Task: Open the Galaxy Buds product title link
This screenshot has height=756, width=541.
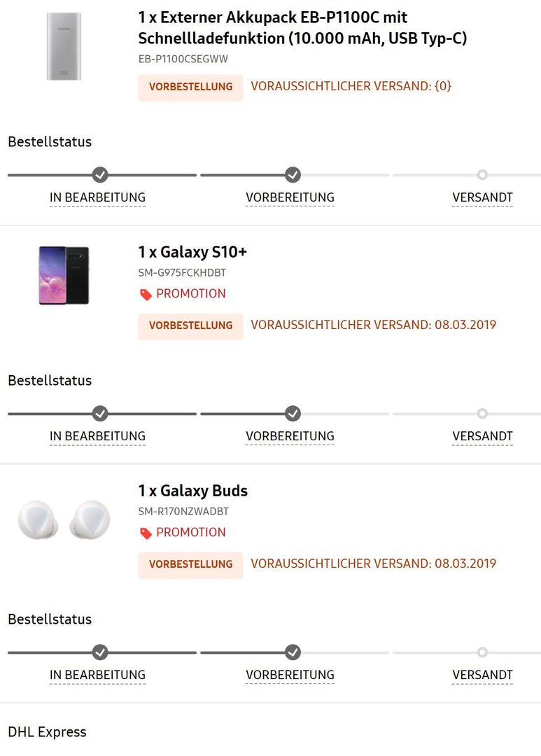Action: 193,491
